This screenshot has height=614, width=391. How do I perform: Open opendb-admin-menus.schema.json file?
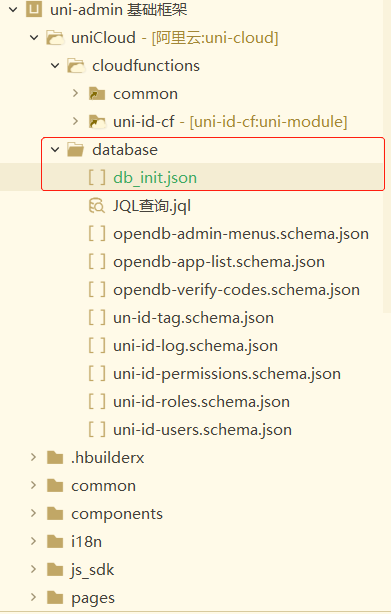click(x=241, y=234)
